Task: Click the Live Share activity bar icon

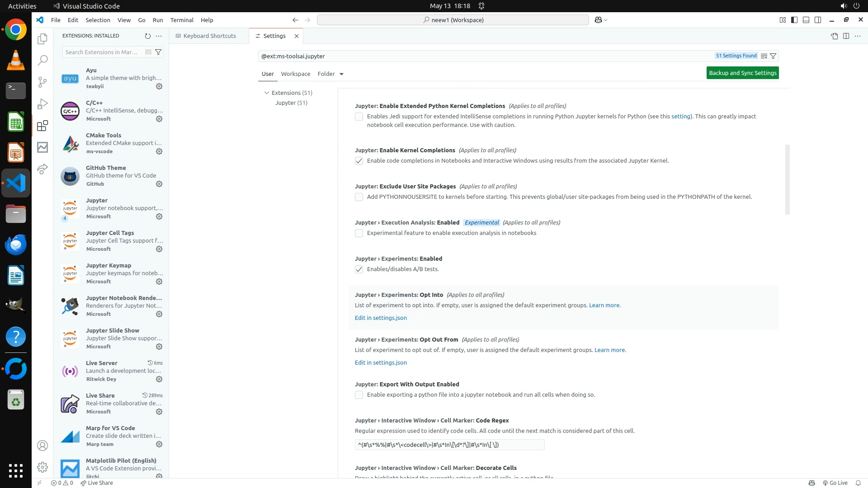Action: (42, 169)
